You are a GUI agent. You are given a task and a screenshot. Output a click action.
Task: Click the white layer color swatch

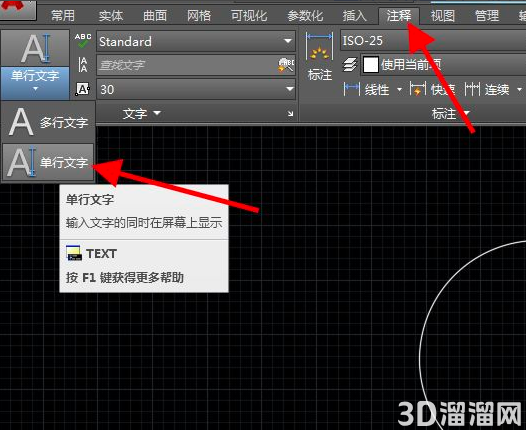(x=371, y=64)
